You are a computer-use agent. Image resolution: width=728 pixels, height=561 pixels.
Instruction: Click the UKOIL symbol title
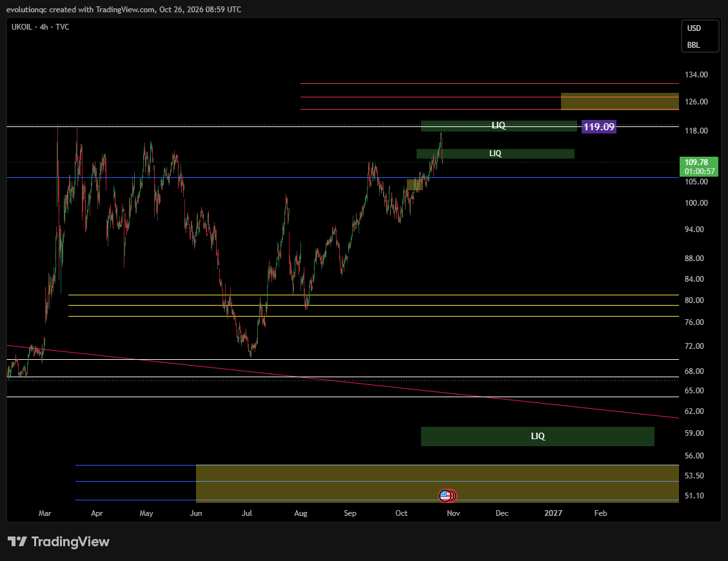tap(22, 27)
